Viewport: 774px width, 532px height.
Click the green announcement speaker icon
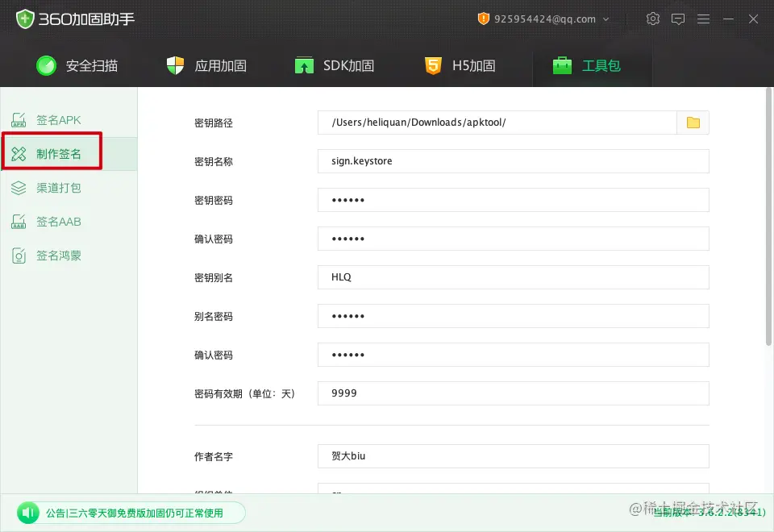pos(27,513)
